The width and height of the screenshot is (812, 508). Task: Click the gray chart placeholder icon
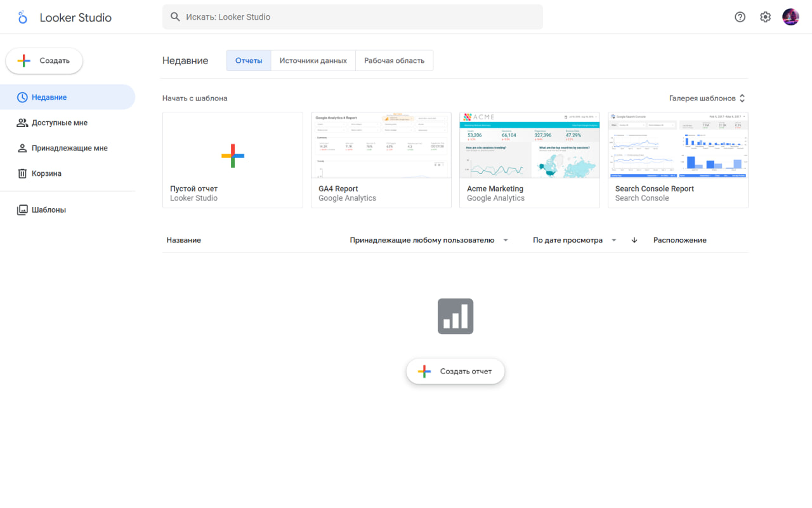(x=455, y=316)
